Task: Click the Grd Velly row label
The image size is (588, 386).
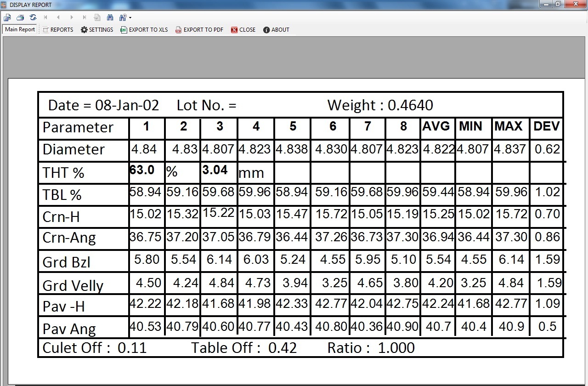Action: pos(73,286)
